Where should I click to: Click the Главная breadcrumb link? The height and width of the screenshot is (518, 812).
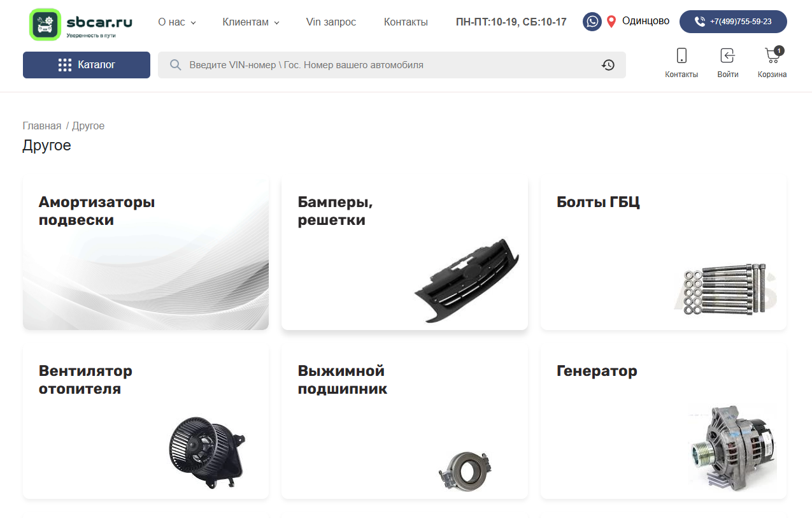[42, 126]
